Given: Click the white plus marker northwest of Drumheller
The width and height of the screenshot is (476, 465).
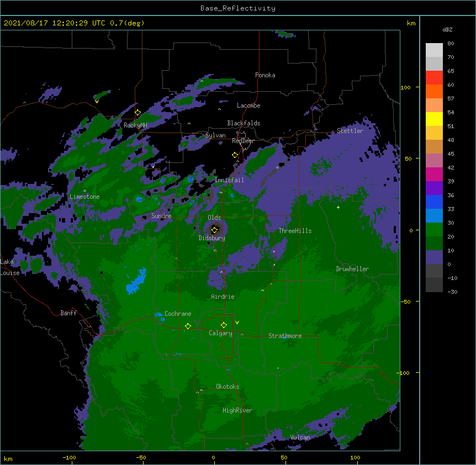Looking at the screenshot, I should point(338,207).
